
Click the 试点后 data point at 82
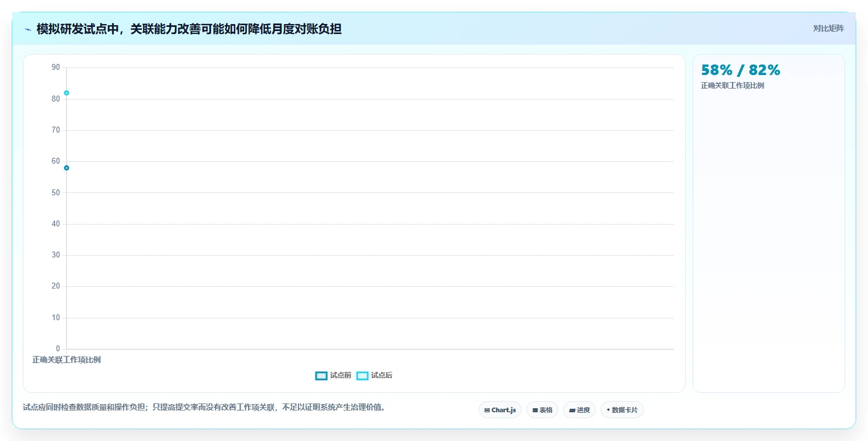pos(66,93)
